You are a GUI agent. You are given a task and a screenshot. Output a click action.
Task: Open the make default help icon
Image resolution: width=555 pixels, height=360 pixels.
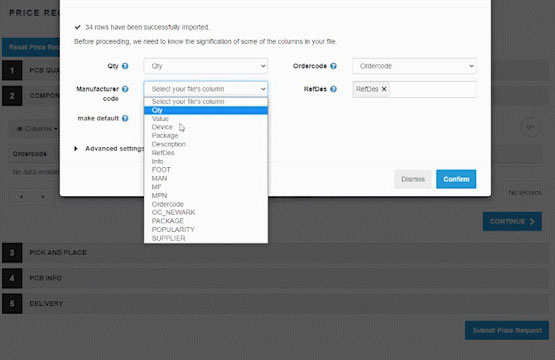click(125, 118)
